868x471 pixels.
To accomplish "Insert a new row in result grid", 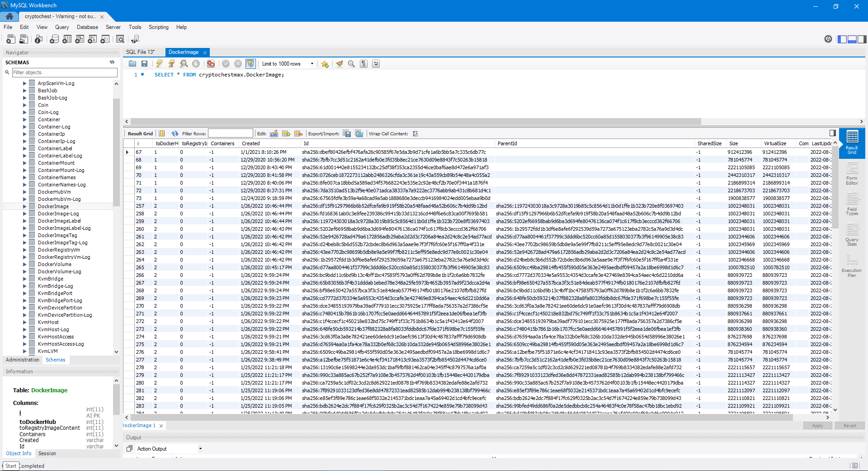I will point(286,133).
